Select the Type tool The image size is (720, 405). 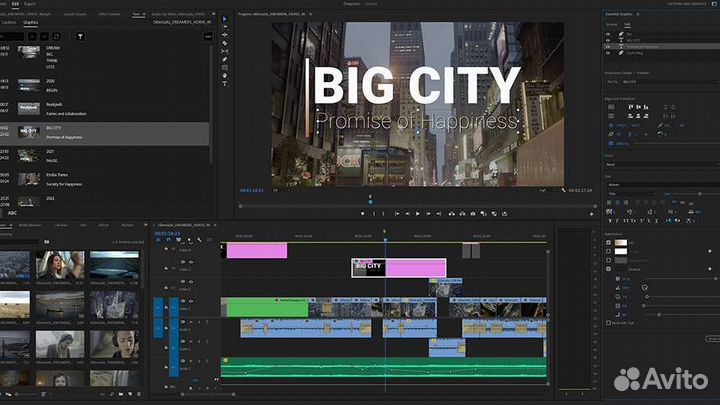pos(224,83)
